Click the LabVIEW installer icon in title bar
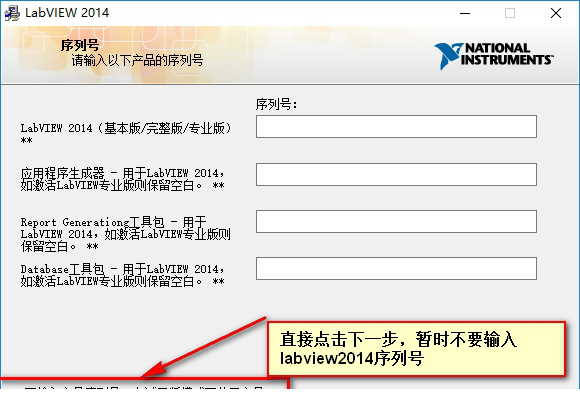This screenshot has width=580, height=404. pos(12,13)
